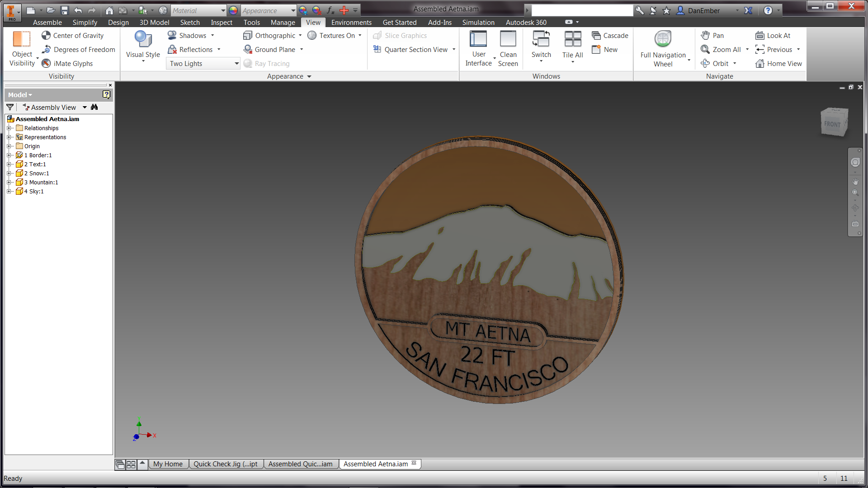Select the Pan tool
Viewport: 868px width, 488px height.
(712, 36)
